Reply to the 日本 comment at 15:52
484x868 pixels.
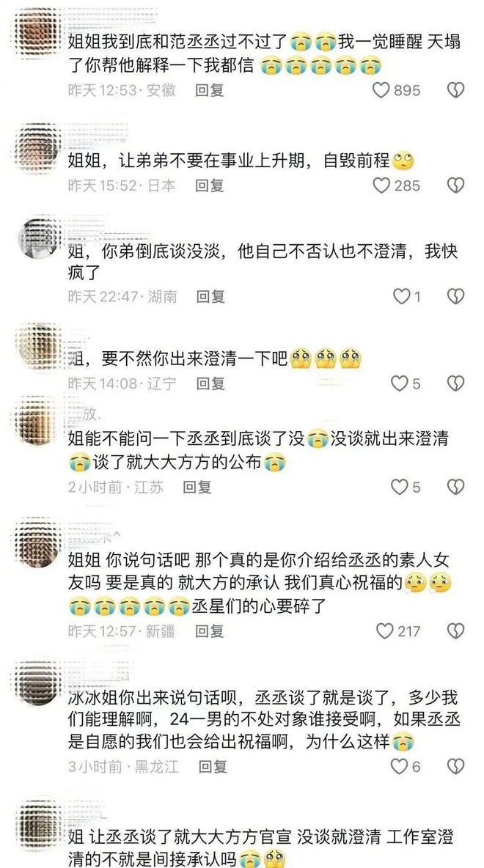click(x=209, y=185)
